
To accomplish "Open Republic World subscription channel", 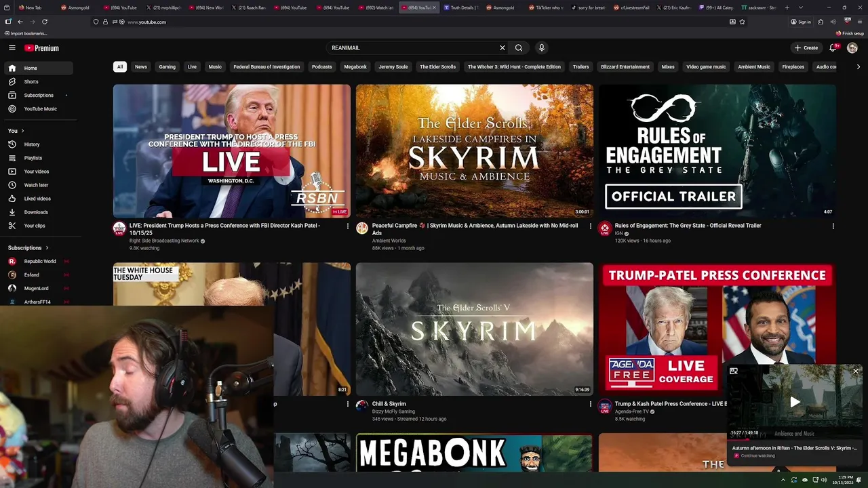I will coord(39,262).
